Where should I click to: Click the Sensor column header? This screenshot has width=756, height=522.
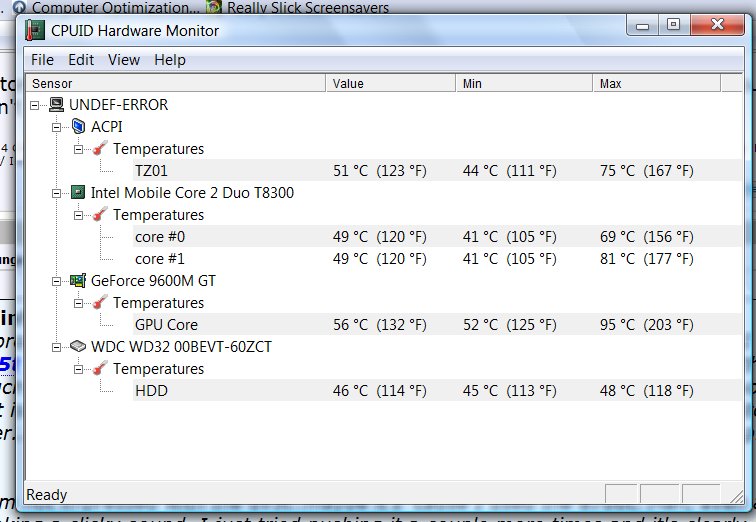(x=176, y=83)
